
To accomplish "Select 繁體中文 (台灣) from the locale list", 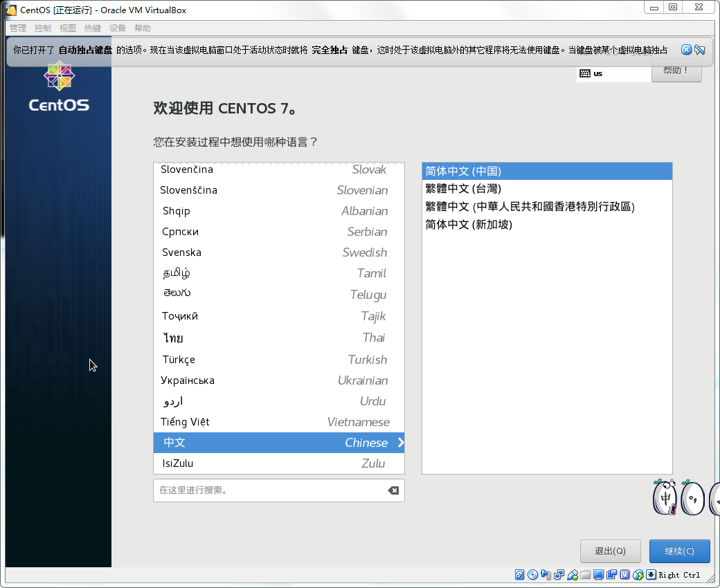I will click(464, 188).
